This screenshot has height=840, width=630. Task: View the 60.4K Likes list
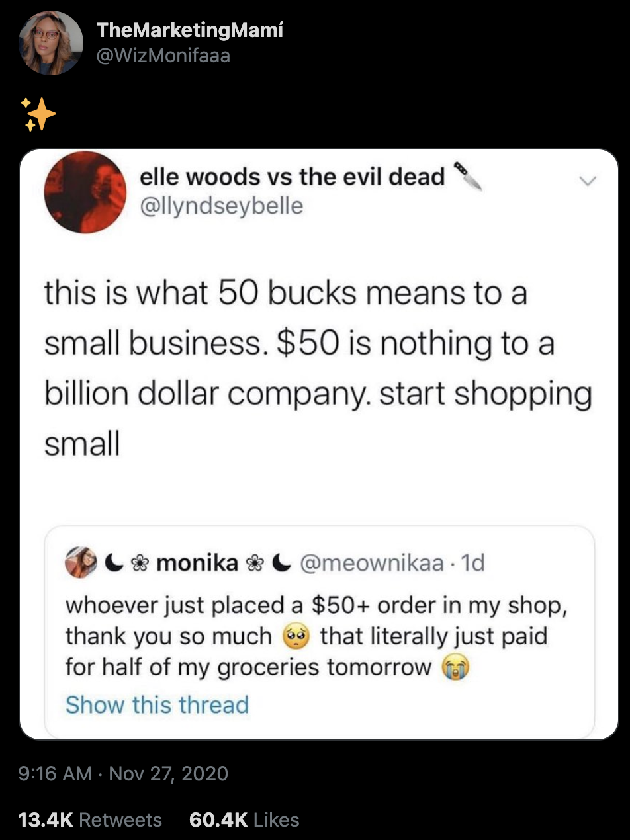(244, 820)
